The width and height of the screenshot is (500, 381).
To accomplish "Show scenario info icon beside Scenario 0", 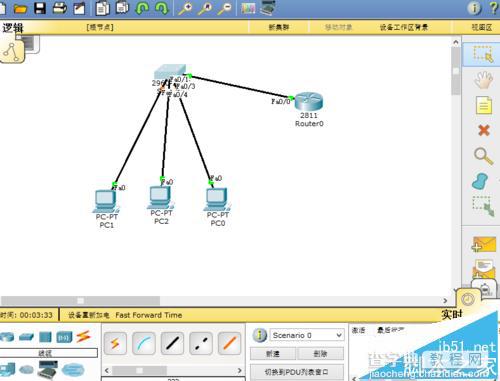I will pos(259,335).
